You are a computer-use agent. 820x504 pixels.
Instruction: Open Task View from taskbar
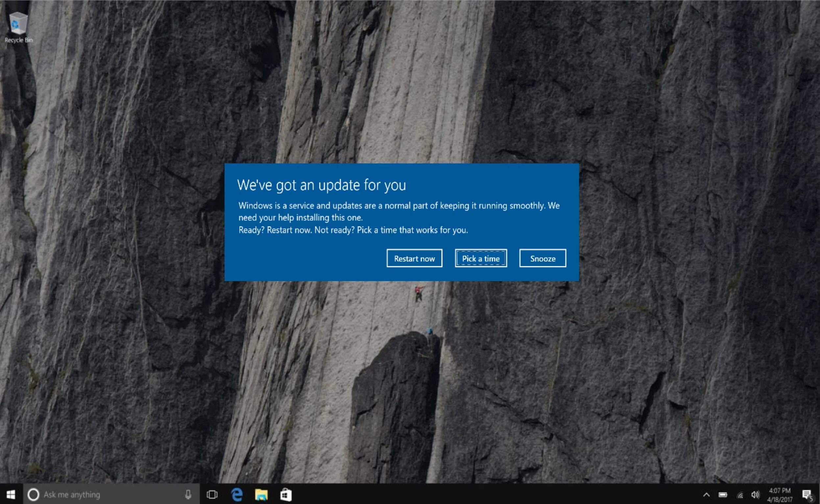(212, 495)
